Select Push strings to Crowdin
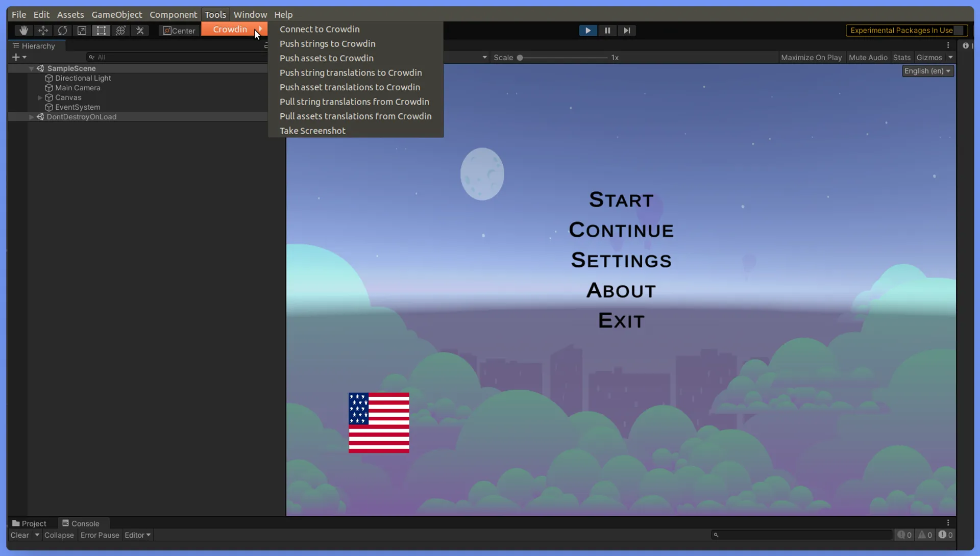 click(327, 43)
